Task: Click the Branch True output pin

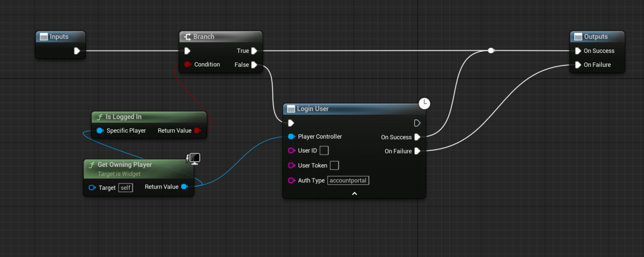Action: [x=254, y=51]
